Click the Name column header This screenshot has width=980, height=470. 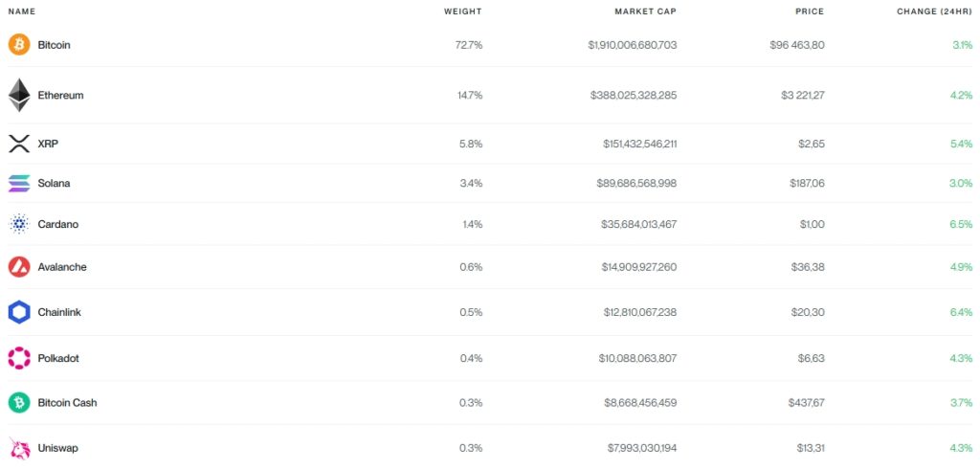pos(21,11)
